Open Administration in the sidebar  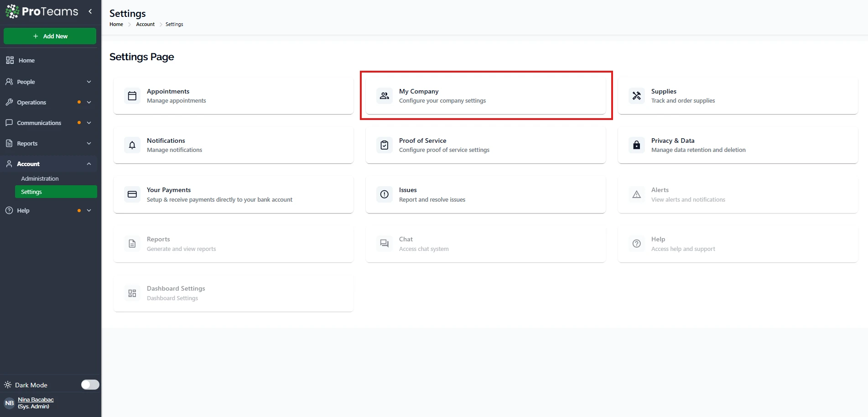coord(40,178)
